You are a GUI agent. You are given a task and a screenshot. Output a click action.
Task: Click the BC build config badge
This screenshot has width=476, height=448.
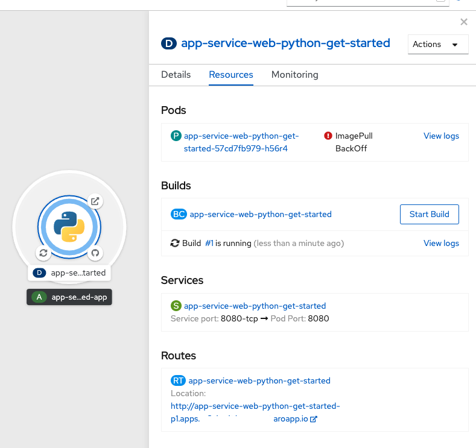[x=179, y=214]
